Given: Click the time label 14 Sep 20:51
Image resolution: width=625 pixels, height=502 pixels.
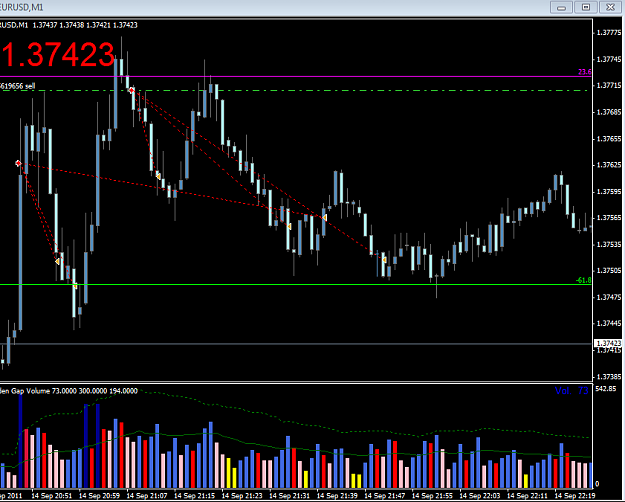Looking at the screenshot, I should pos(51,496).
